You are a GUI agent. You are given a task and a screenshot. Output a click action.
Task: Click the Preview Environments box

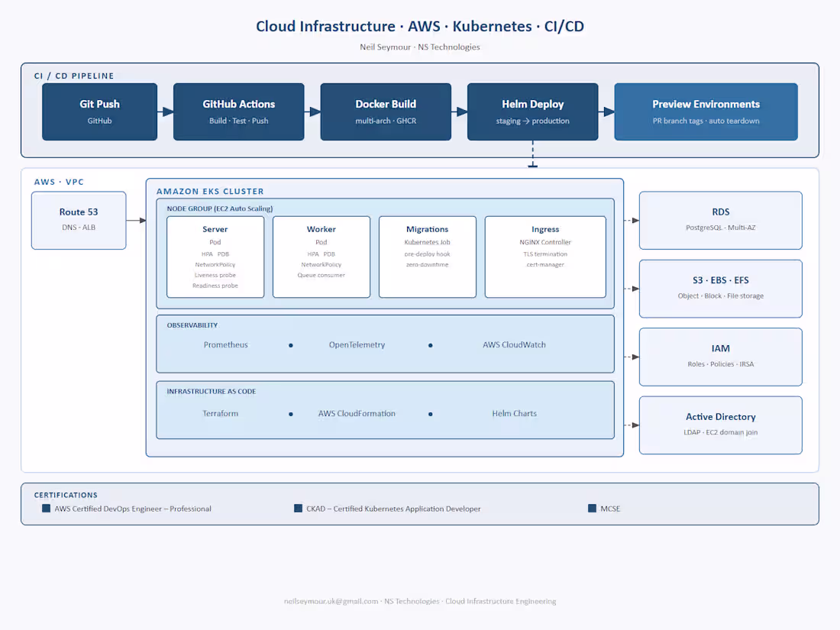706,111
